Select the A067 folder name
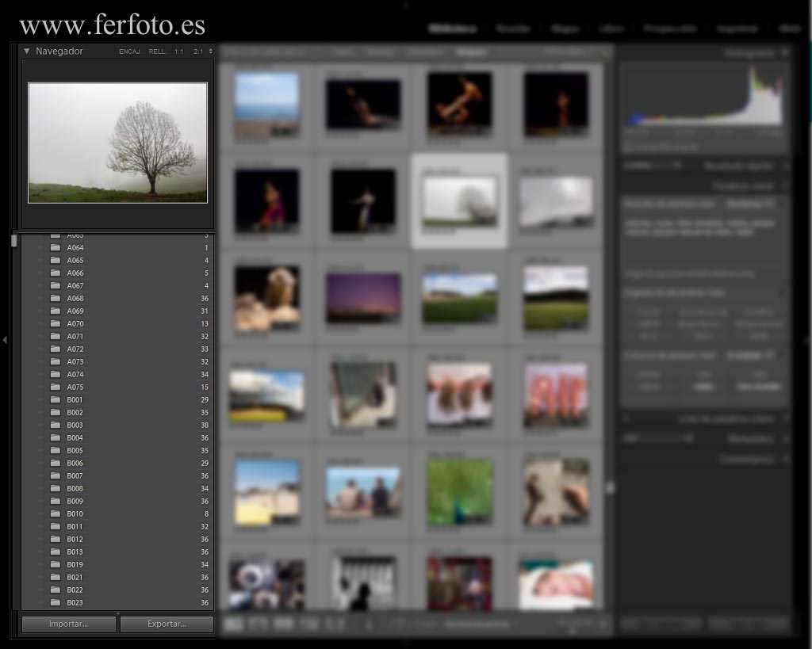Viewport: 812px width, 649px height. 75,286
